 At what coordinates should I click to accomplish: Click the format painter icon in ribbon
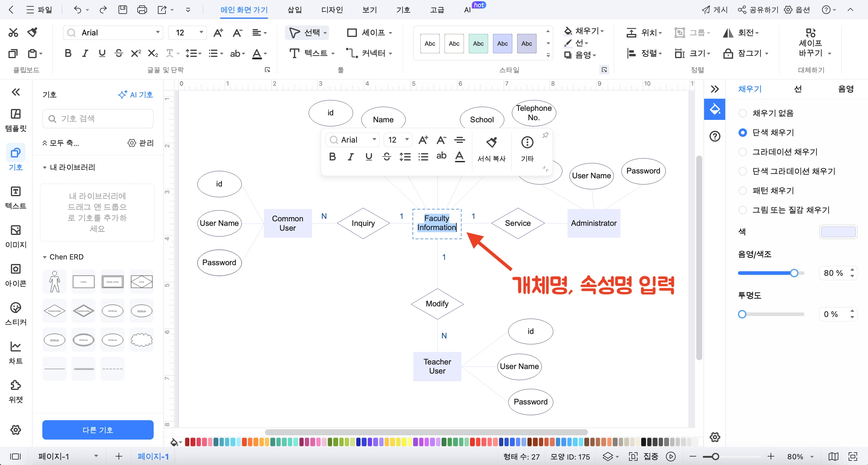pyautogui.click(x=32, y=32)
